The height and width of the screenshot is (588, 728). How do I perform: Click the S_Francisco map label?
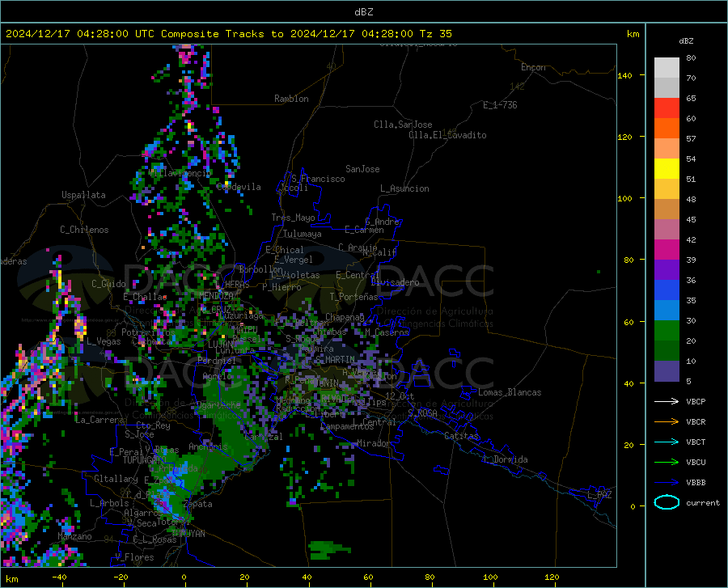(318, 179)
